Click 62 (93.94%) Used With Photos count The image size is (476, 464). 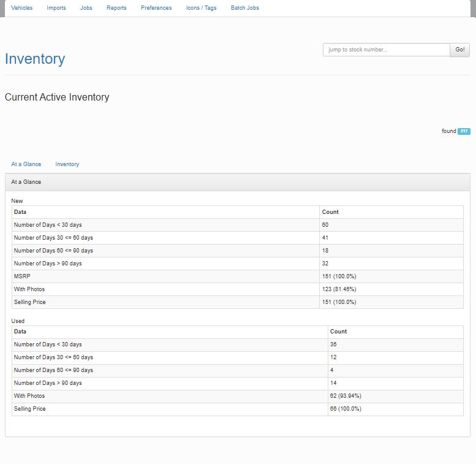tap(346, 396)
